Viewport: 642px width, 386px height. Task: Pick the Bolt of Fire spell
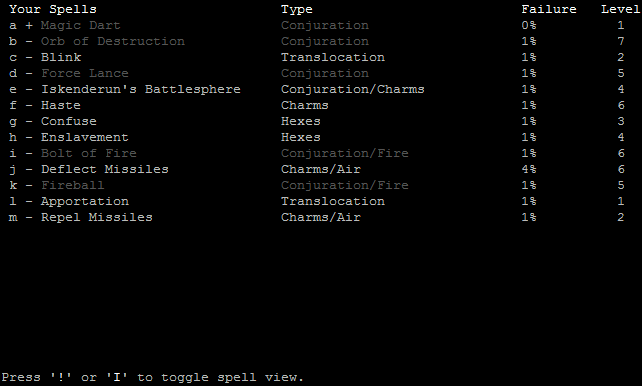click(88, 153)
